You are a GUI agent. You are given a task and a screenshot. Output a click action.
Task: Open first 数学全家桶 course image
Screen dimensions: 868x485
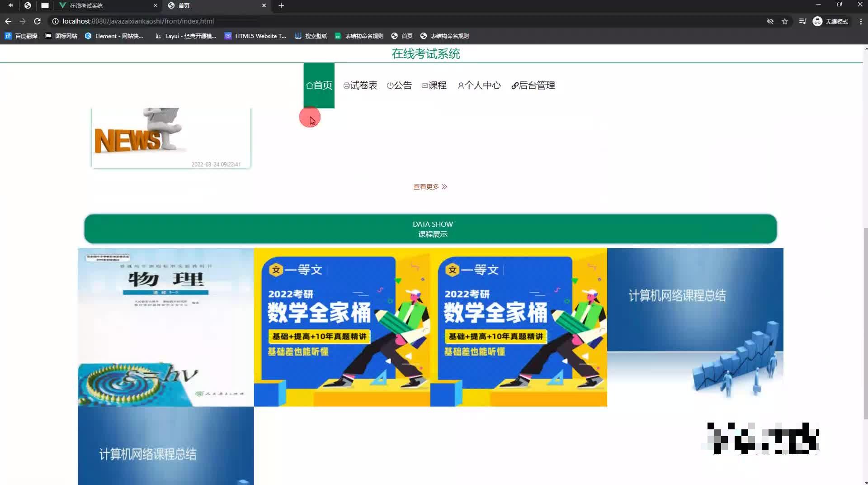pyautogui.click(x=342, y=327)
